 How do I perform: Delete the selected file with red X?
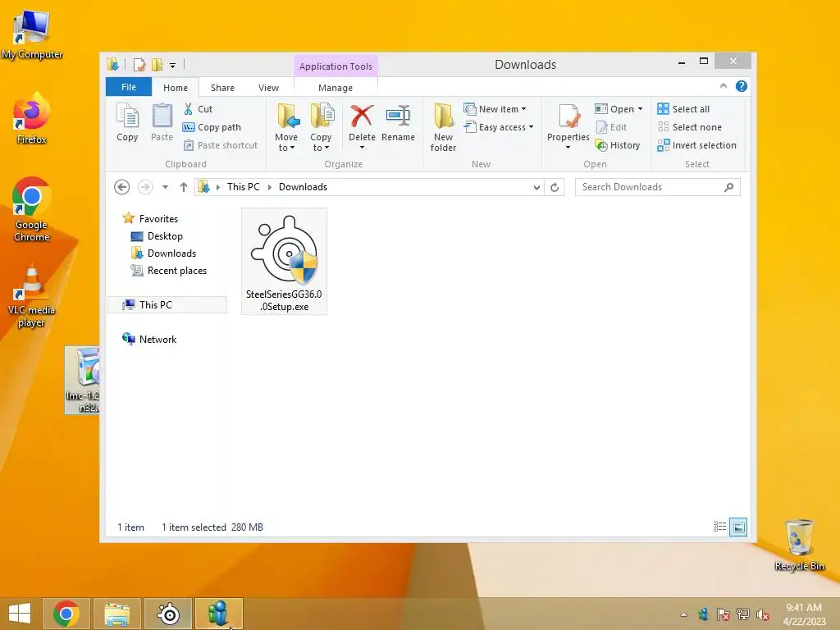pyautogui.click(x=362, y=127)
